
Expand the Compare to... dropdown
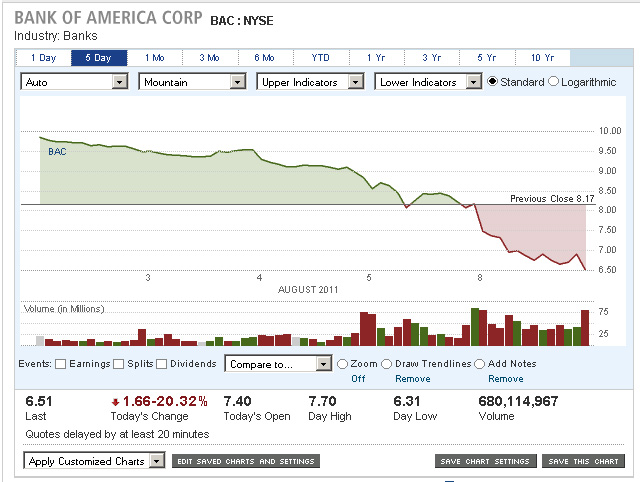coord(278,364)
